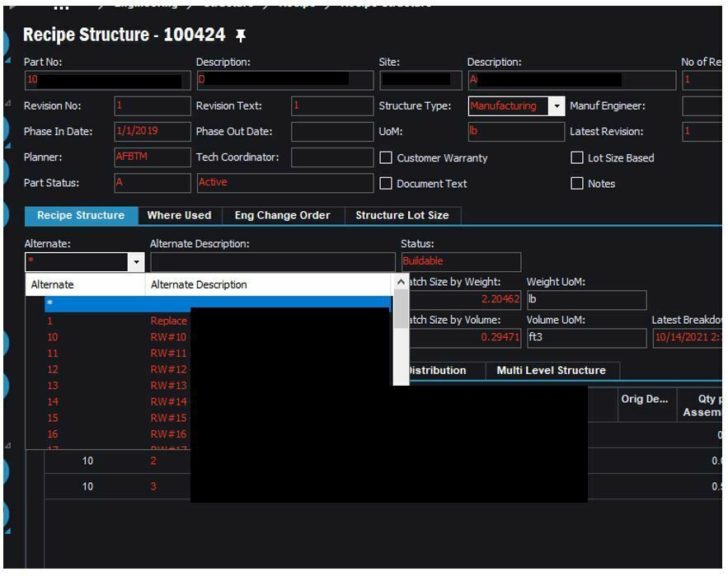Pick alternate 11 in the dropdown list
The image size is (728, 576).
click(x=119, y=354)
